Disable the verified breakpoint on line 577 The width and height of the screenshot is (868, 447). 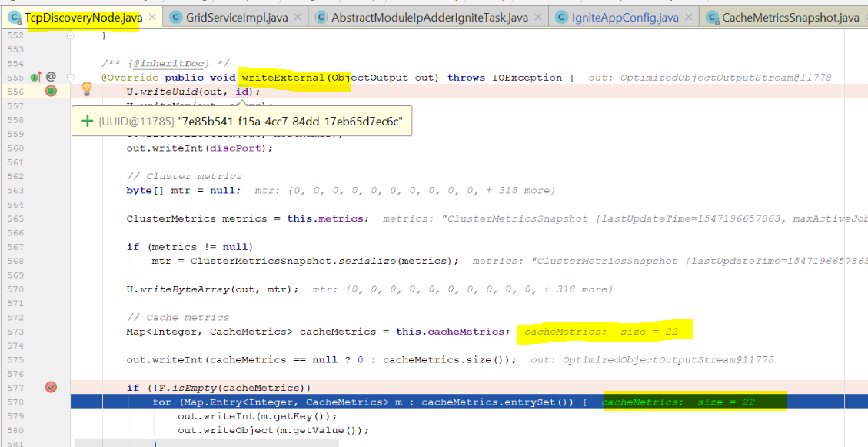(x=51, y=387)
